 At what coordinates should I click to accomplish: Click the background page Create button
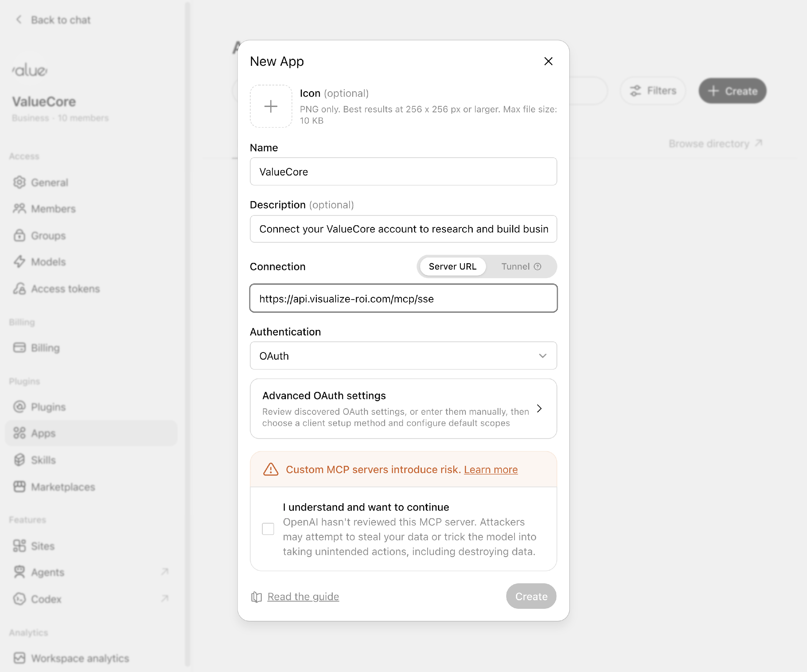click(732, 91)
